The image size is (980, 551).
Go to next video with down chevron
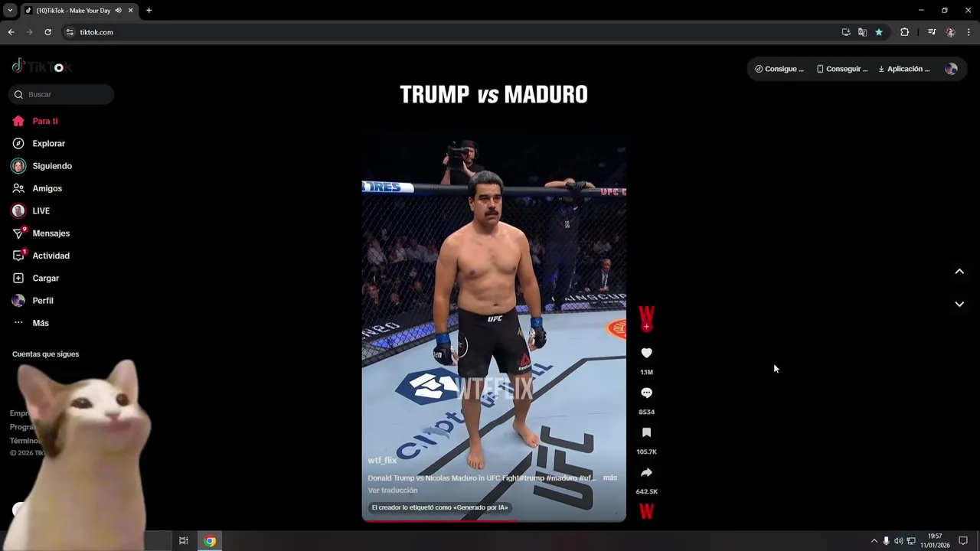point(959,304)
